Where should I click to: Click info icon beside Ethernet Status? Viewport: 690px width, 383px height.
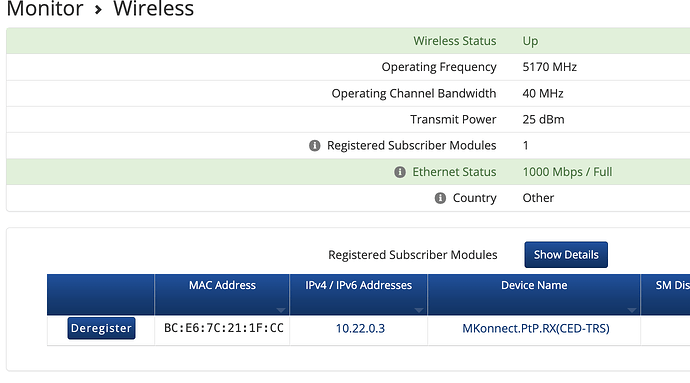[x=400, y=172]
